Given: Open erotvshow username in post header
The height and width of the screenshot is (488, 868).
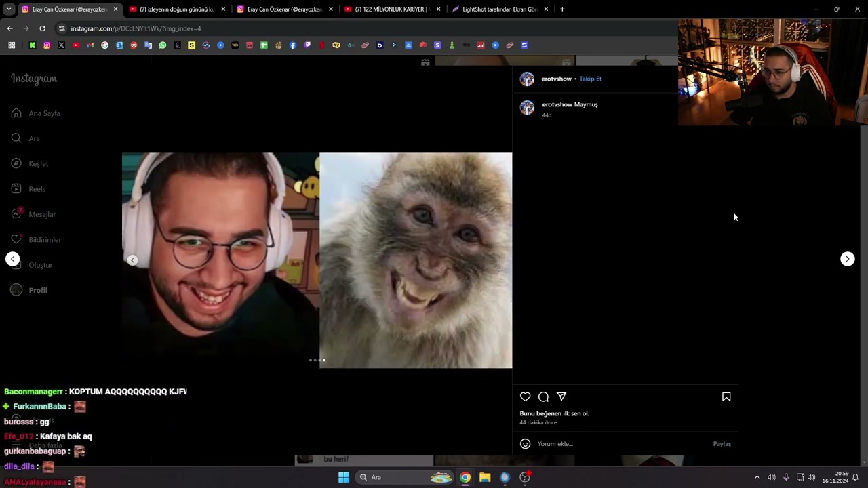Looking at the screenshot, I should point(556,79).
